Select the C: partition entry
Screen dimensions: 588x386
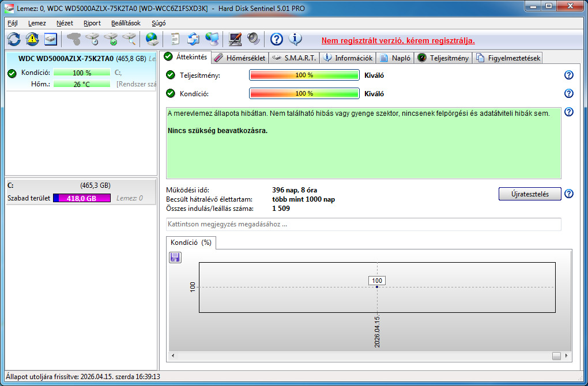click(81, 192)
